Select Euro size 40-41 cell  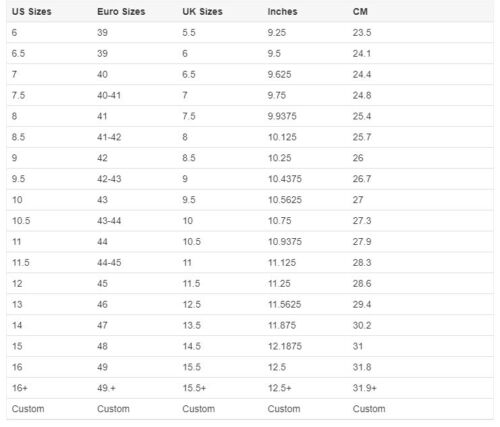click(109, 95)
